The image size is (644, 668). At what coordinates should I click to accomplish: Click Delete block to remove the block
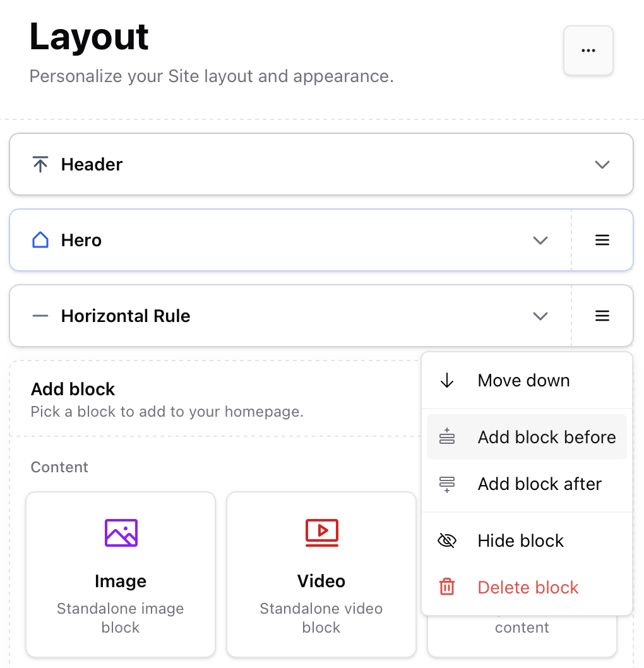pos(528,587)
